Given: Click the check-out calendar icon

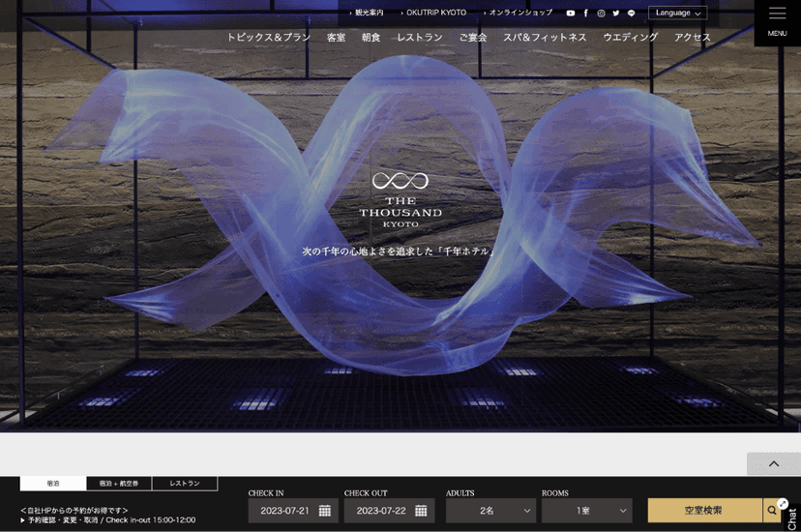Looking at the screenshot, I should pos(421,511).
